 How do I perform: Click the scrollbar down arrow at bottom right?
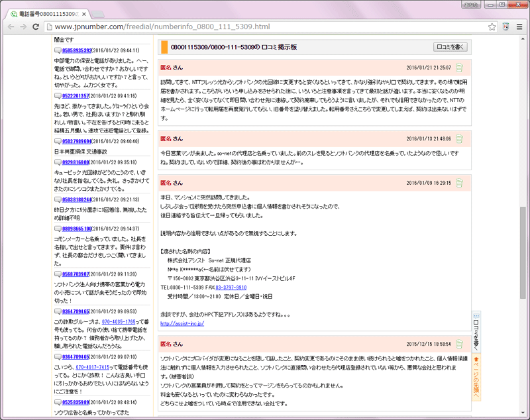click(x=523, y=411)
